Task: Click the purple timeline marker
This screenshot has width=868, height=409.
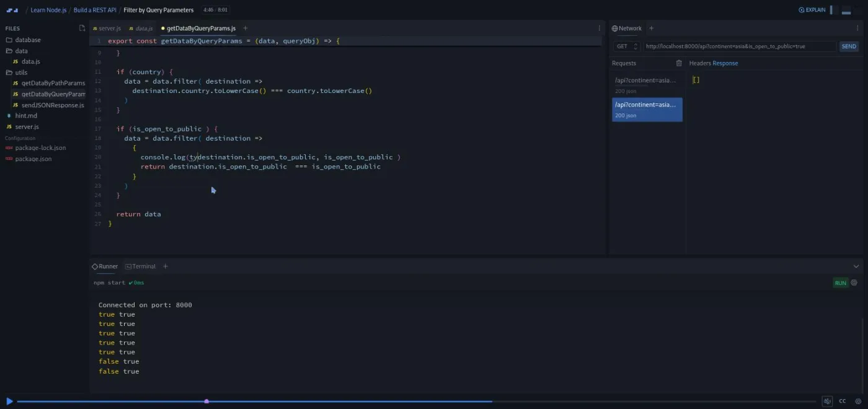Action: tap(206, 401)
